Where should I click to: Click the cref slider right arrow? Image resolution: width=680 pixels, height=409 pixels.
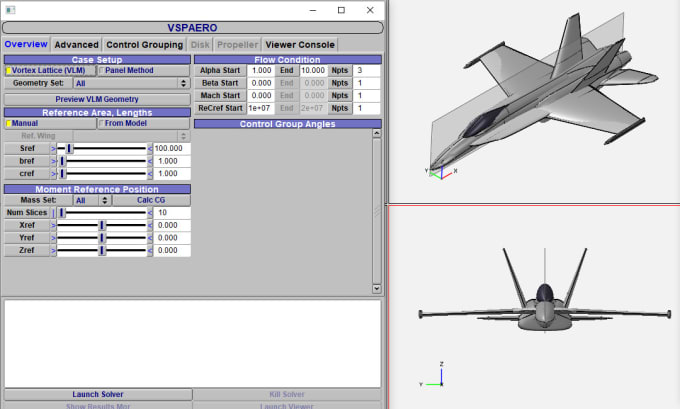pos(150,173)
